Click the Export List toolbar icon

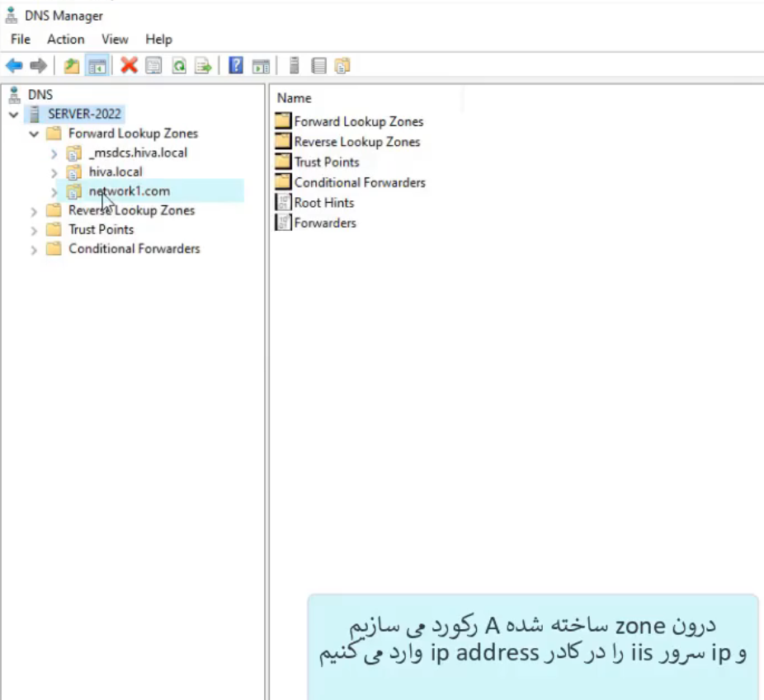click(x=203, y=65)
